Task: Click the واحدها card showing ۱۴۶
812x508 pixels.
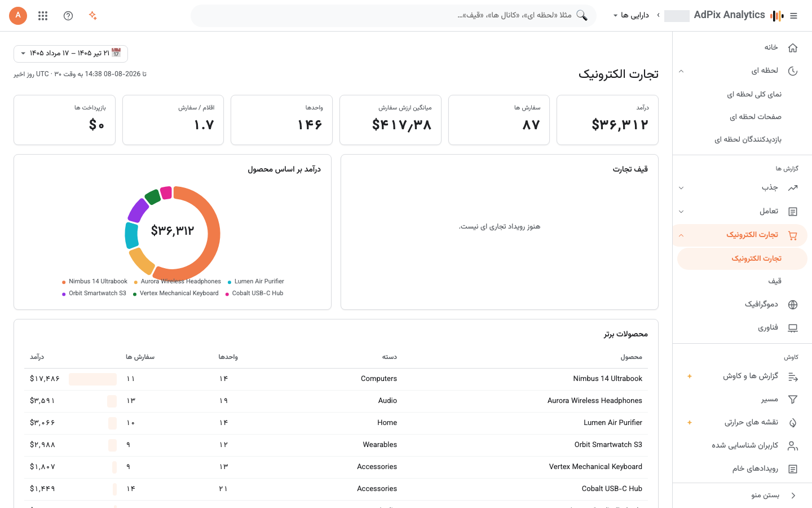Action: pyautogui.click(x=281, y=120)
